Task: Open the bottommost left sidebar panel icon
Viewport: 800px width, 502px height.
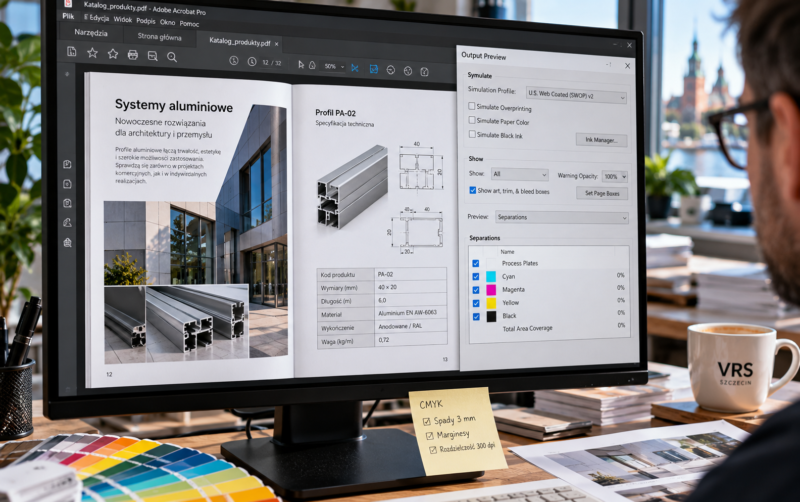Action: (x=67, y=242)
